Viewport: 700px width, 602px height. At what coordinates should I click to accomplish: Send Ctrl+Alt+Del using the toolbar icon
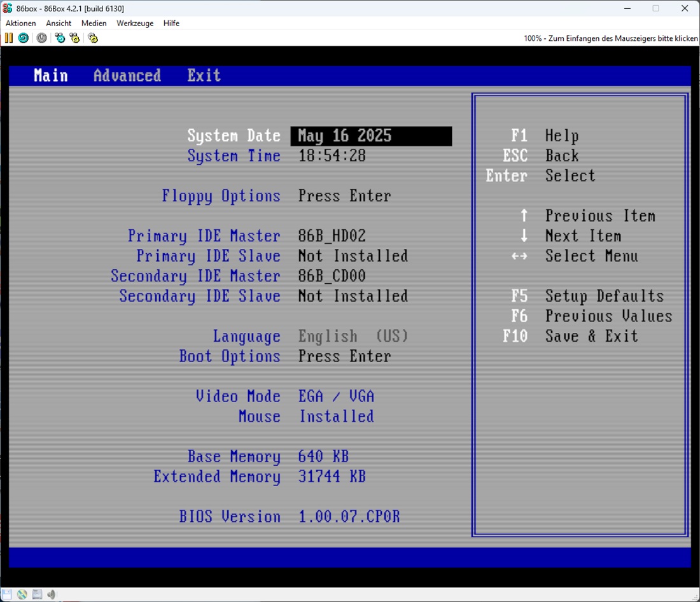click(x=60, y=38)
